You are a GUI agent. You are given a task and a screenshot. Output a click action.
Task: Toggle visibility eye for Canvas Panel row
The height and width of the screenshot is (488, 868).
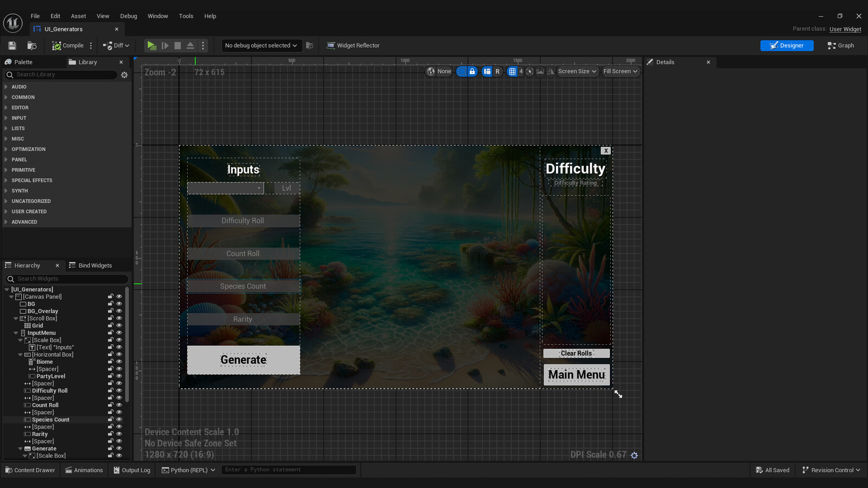119,297
